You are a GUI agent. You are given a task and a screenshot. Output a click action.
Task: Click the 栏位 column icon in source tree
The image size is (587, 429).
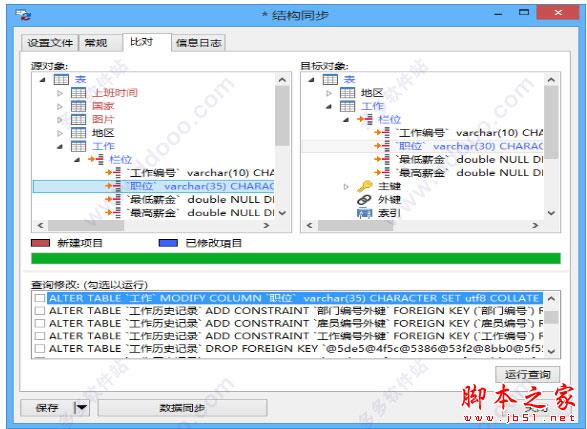click(x=96, y=159)
